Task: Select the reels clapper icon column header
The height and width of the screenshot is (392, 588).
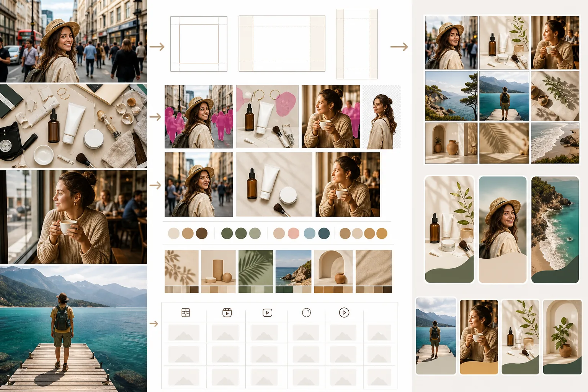Action: pos(227,313)
